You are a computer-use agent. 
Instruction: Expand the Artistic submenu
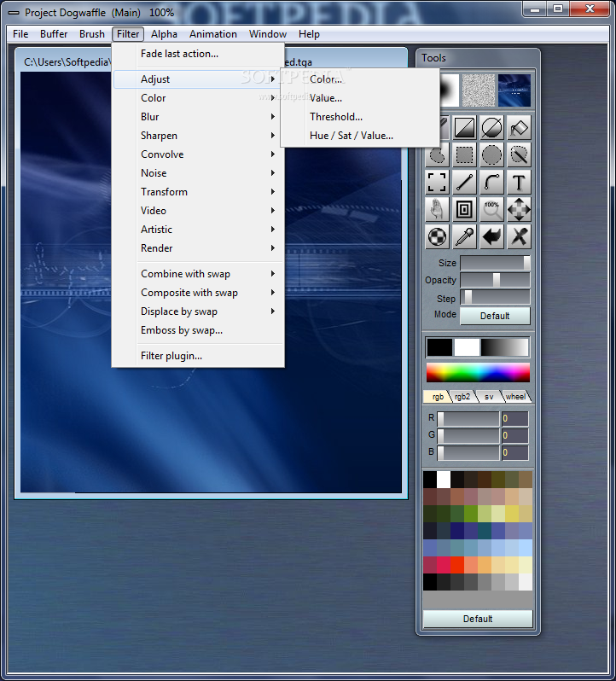[198, 230]
